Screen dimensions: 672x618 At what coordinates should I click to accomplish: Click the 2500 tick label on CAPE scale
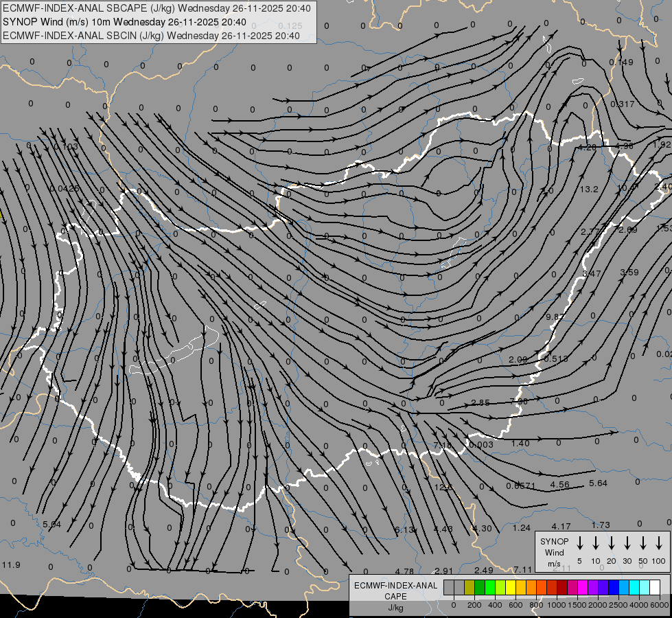[618, 605]
